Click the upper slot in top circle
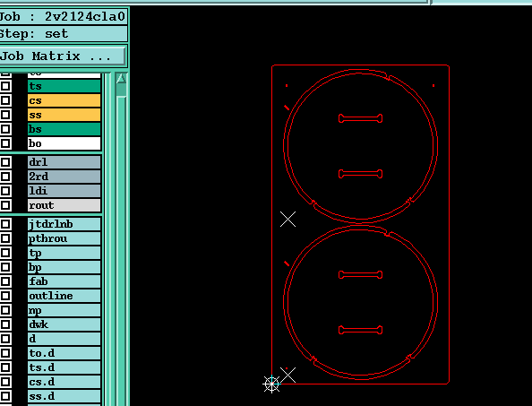This screenshot has height=406, width=532. [360, 118]
